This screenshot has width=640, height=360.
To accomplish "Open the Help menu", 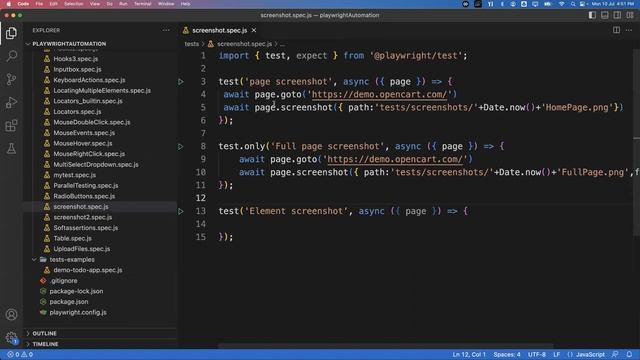I will point(185,4).
